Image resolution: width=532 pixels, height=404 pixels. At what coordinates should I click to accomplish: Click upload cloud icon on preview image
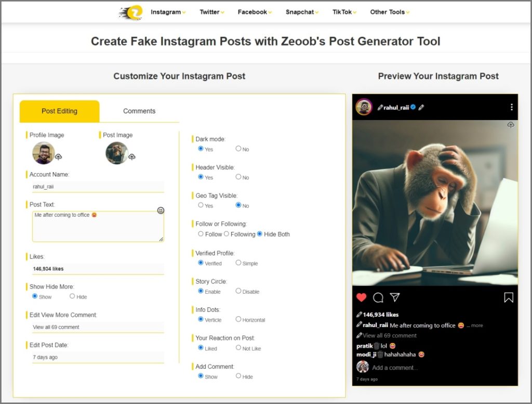point(511,125)
